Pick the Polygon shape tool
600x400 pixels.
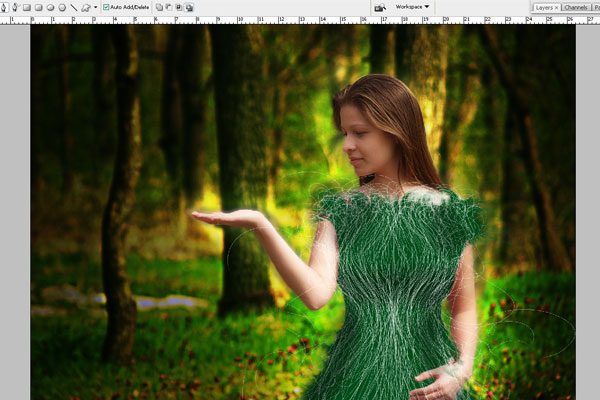(62, 7)
